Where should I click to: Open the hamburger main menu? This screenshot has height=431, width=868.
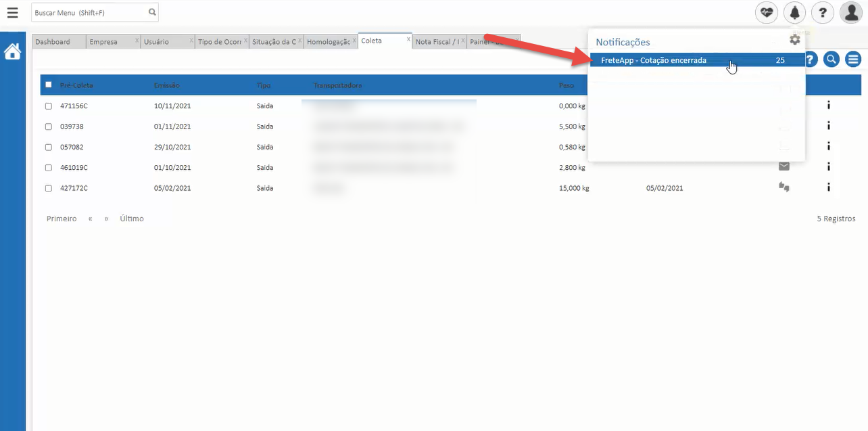coord(12,12)
